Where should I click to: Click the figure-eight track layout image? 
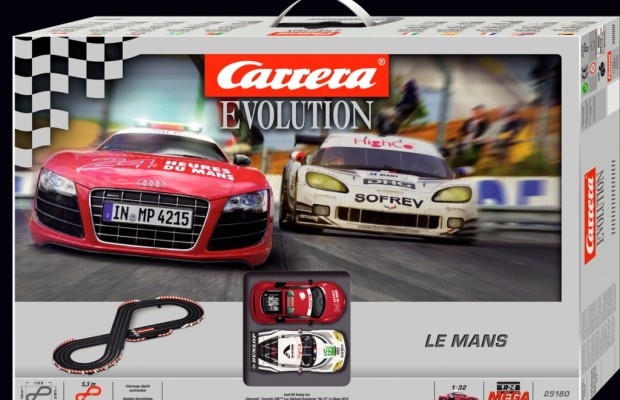(129, 334)
